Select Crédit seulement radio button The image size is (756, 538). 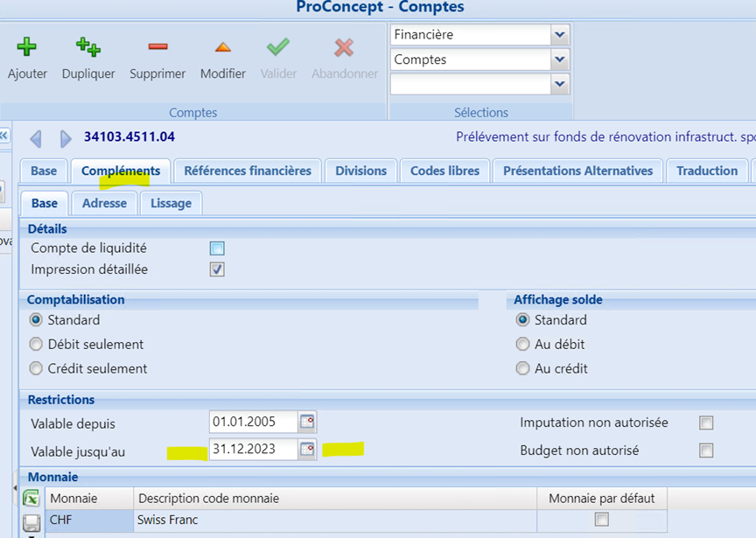[36, 368]
